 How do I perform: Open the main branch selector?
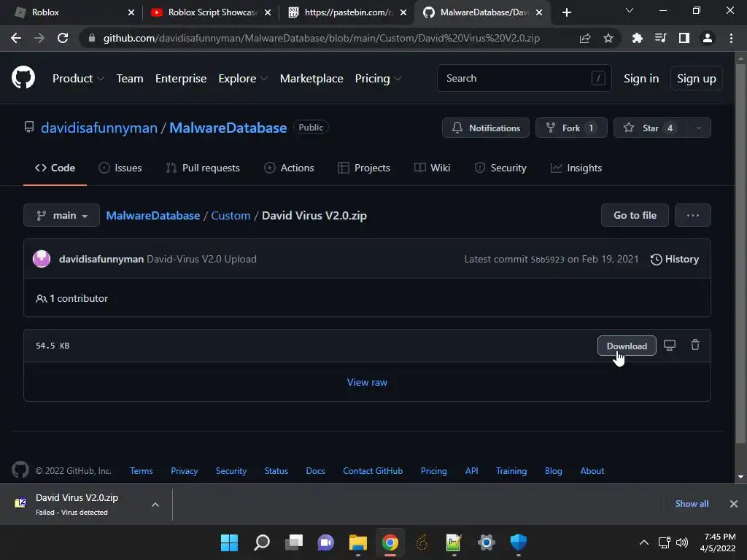point(61,215)
